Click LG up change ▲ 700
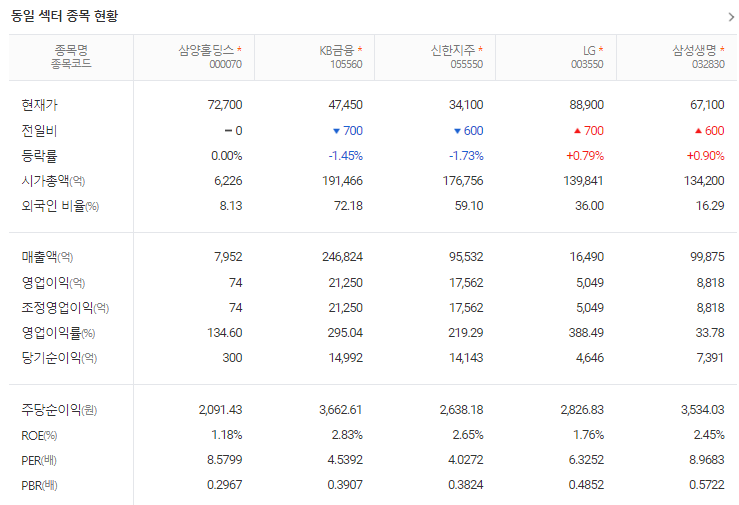The height and width of the screenshot is (505, 739). click(x=589, y=130)
